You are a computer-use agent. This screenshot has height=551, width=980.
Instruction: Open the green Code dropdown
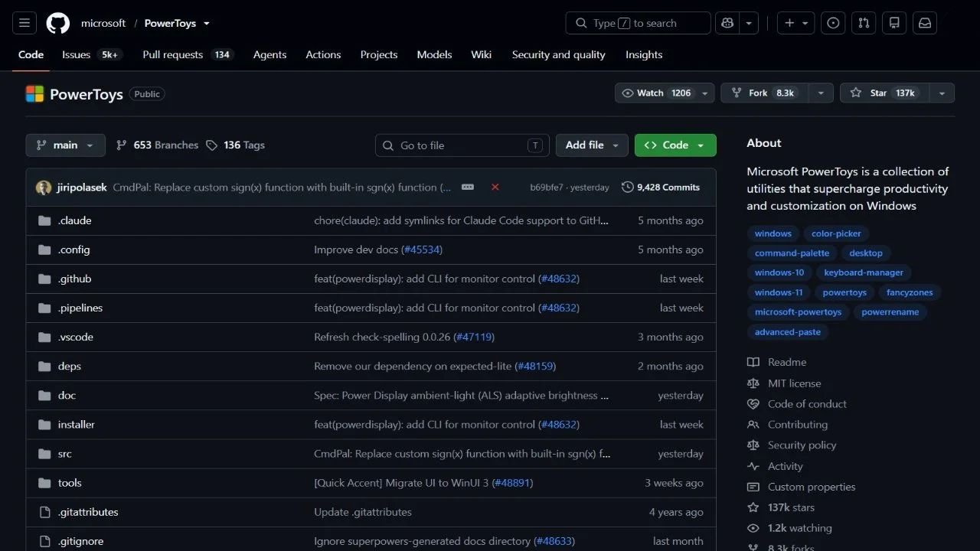point(675,145)
